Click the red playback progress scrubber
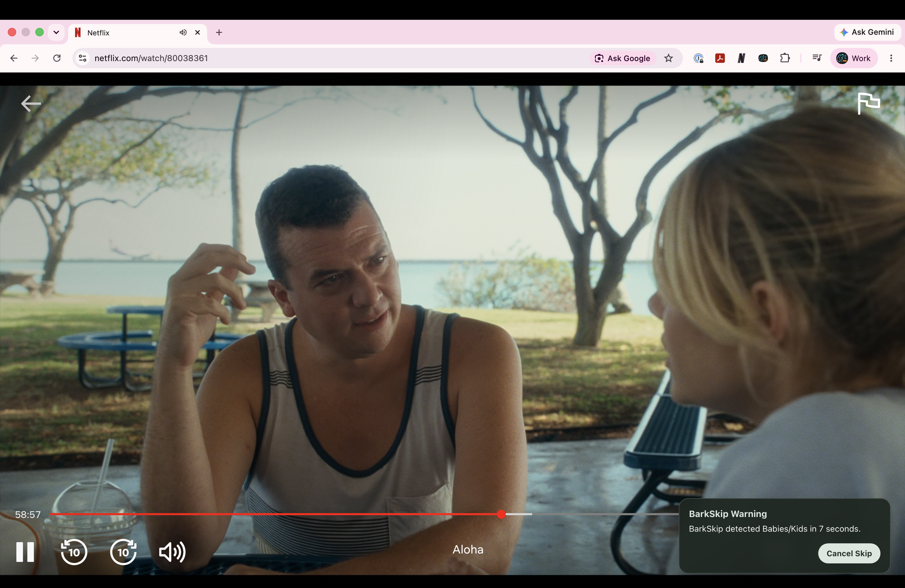Screen dimensions: 905x588 (x=501, y=514)
